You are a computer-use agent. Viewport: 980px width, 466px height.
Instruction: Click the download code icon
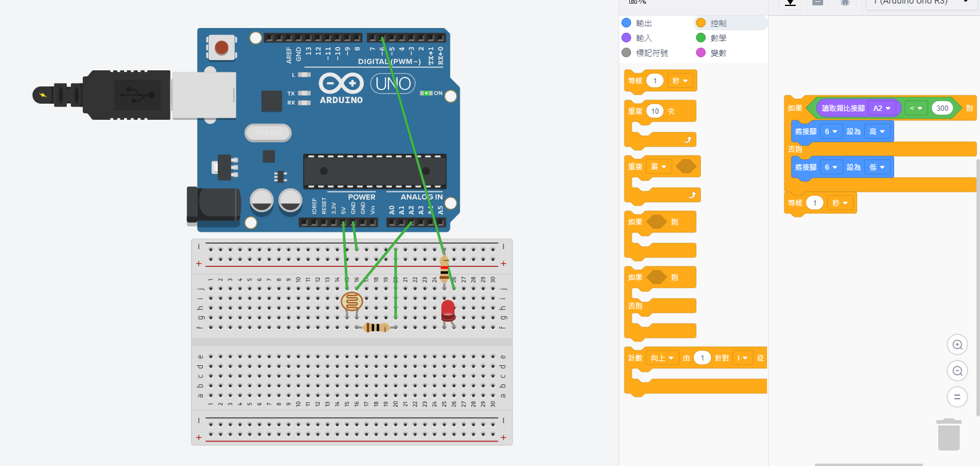(x=790, y=3)
